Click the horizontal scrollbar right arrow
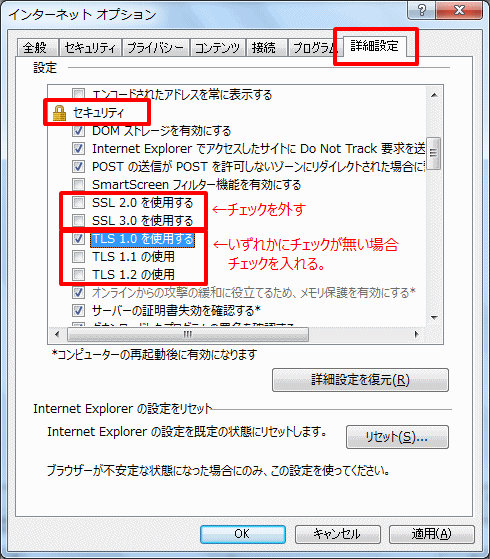This screenshot has height=559, width=490. coord(416,334)
